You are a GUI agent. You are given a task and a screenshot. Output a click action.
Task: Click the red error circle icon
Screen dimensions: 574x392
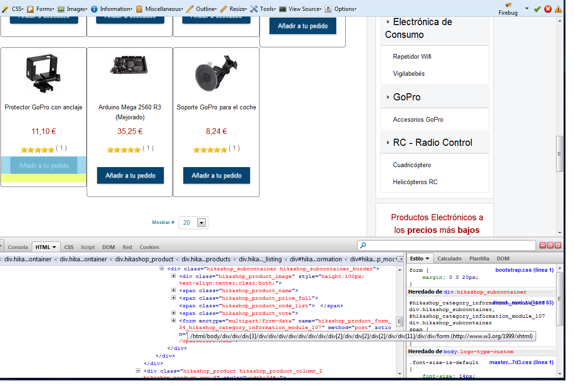coord(548,9)
